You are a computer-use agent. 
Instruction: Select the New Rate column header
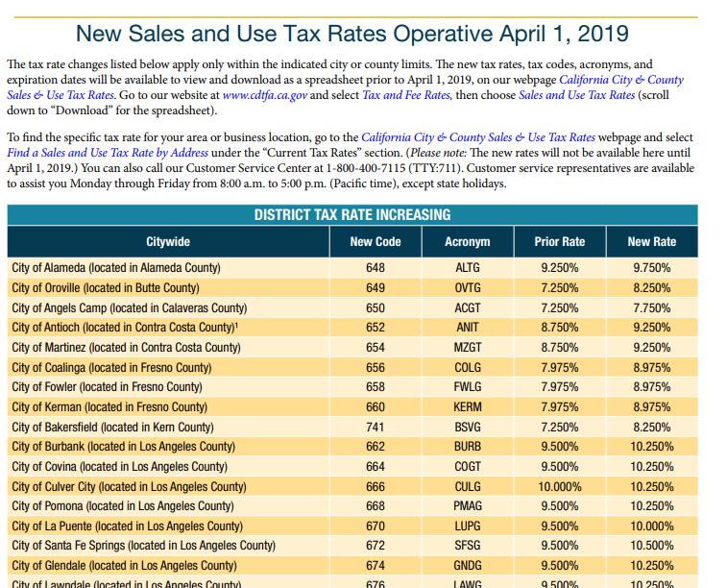[x=652, y=241]
